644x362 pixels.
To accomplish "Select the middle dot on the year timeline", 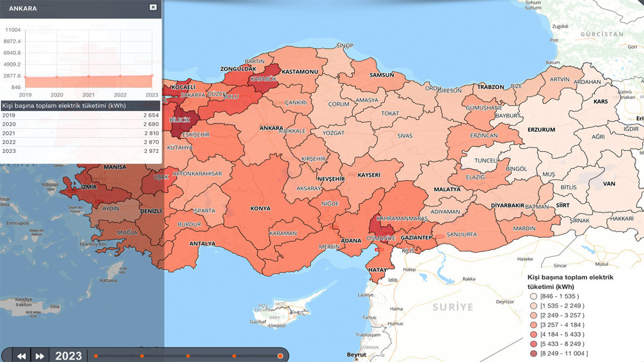I will pyautogui.click(x=188, y=356).
